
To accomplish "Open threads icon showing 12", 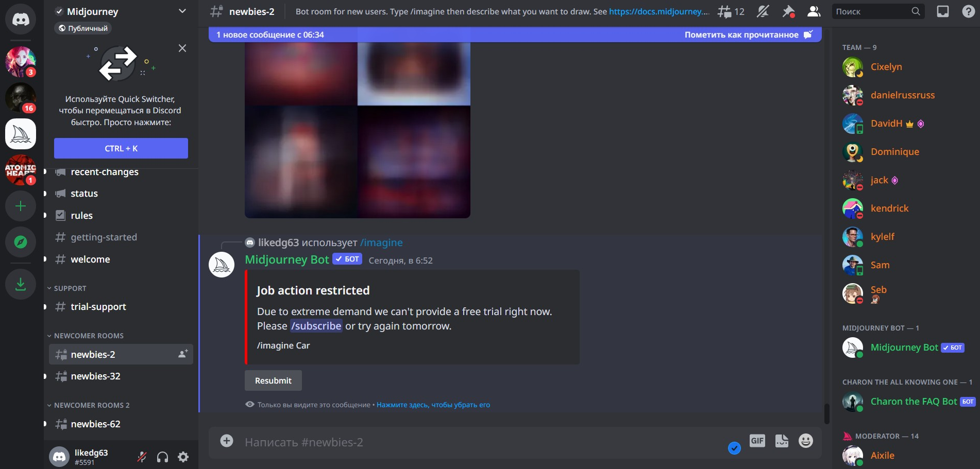I will coord(731,11).
